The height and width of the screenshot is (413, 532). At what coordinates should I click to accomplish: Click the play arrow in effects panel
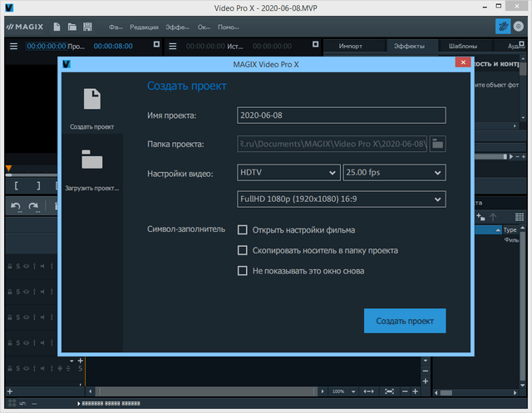[x=511, y=157]
